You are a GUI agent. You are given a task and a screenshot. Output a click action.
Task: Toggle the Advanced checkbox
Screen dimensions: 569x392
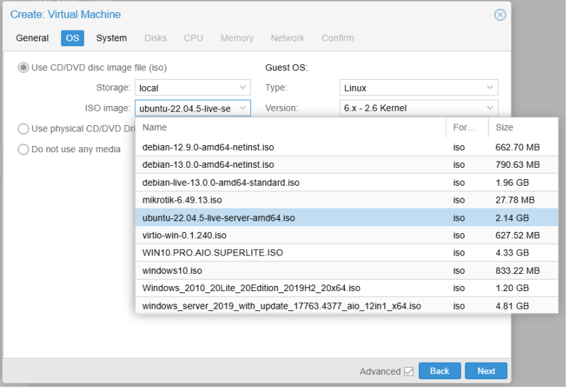point(408,371)
